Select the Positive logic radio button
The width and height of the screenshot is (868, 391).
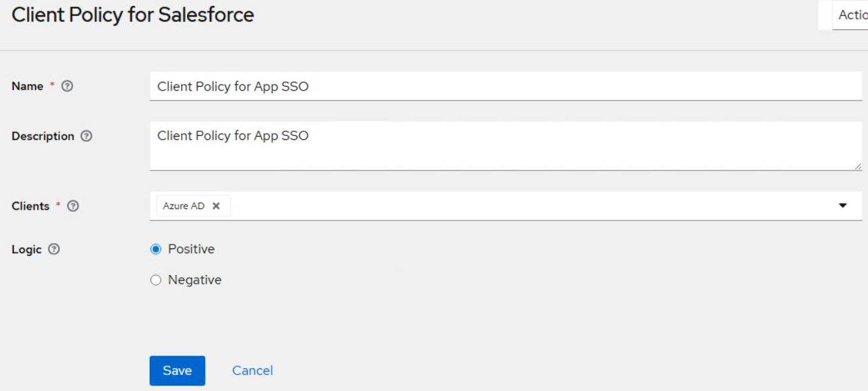click(x=156, y=249)
